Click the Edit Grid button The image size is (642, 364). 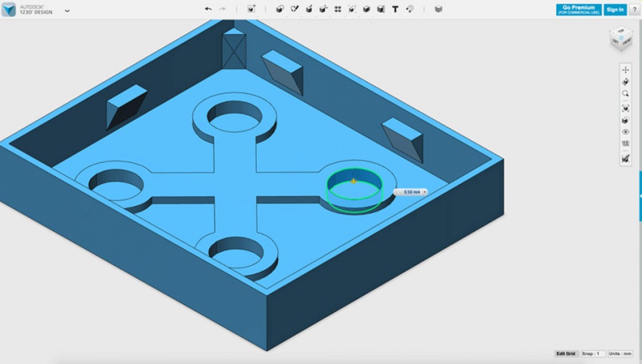pos(566,353)
